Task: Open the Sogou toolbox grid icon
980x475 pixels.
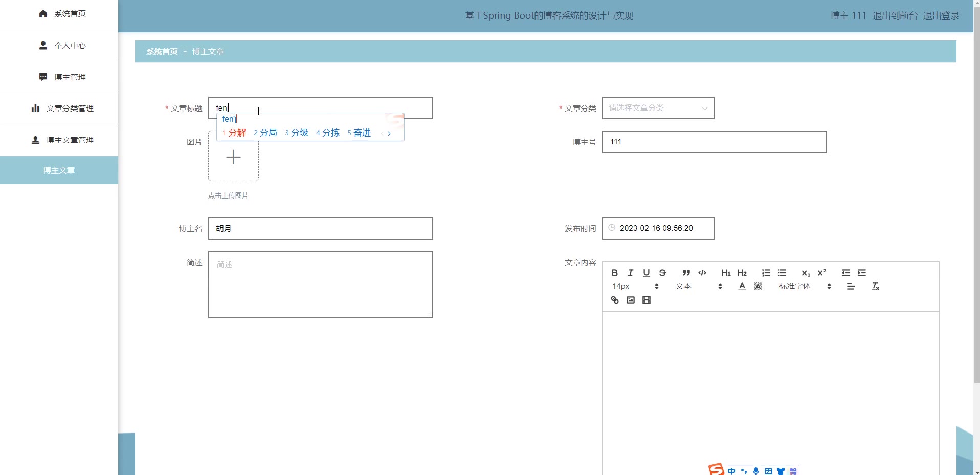Action: pos(793,471)
